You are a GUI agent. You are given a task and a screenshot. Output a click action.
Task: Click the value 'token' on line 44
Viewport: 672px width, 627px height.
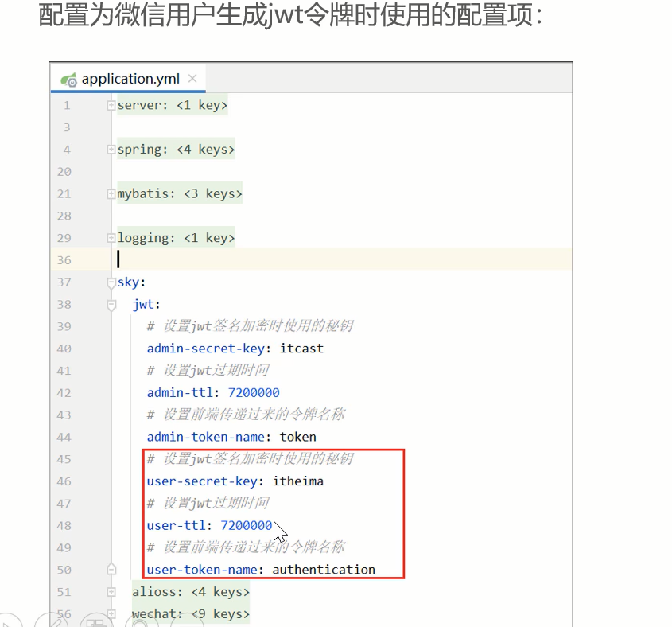pos(298,437)
